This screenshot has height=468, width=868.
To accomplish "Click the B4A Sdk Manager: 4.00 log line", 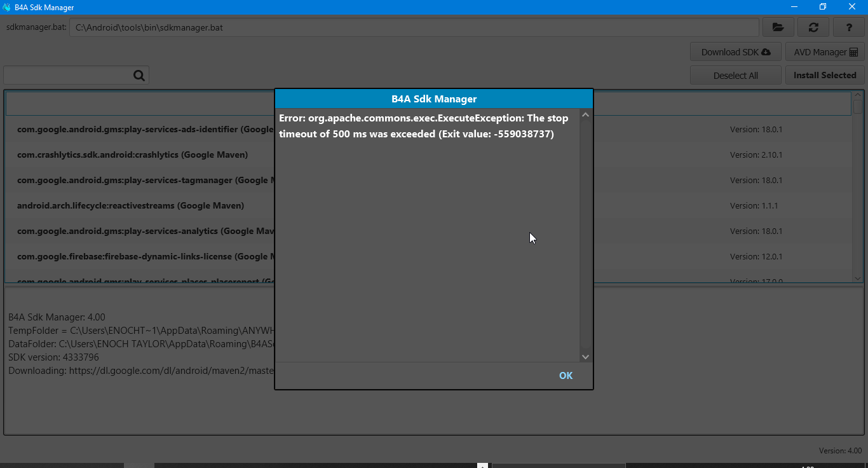I will click(x=57, y=317).
